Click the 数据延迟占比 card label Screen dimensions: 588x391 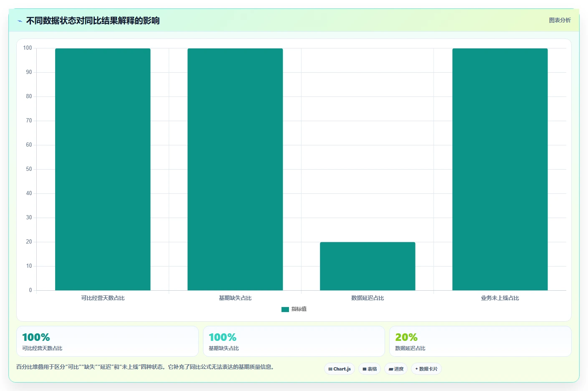pyautogui.click(x=410, y=348)
